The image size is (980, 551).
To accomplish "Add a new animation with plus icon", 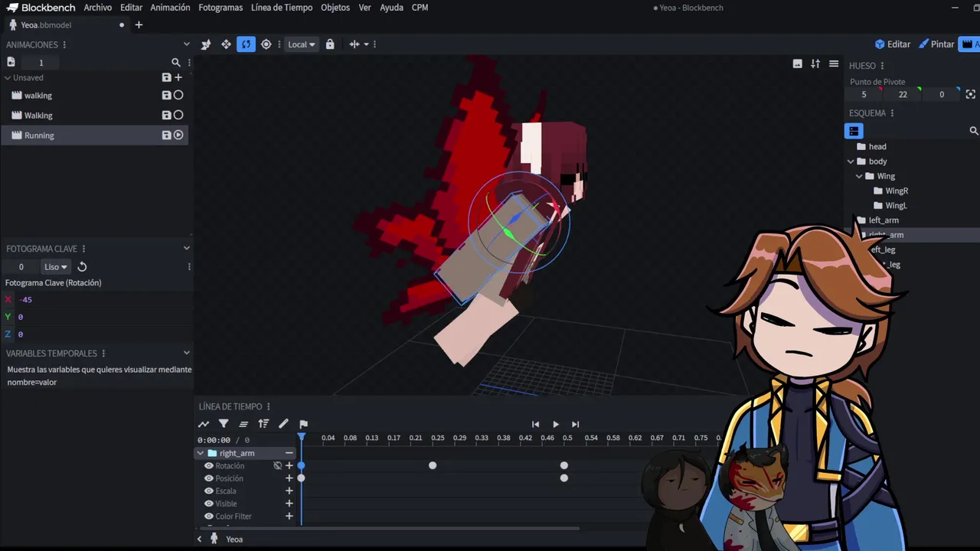I will pyautogui.click(x=178, y=77).
